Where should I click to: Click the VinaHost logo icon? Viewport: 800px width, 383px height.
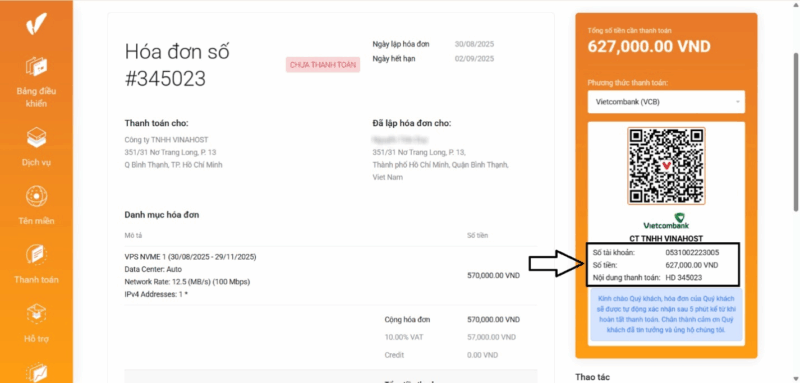click(x=37, y=23)
